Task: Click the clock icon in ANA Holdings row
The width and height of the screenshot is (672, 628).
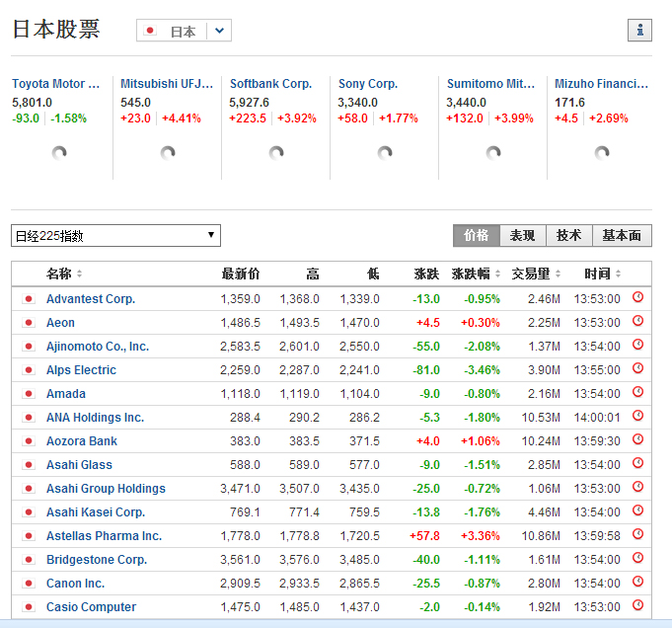Action: coord(638,416)
